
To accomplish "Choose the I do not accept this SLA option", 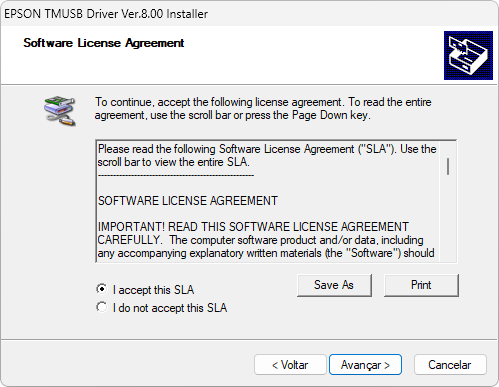I will [102, 307].
